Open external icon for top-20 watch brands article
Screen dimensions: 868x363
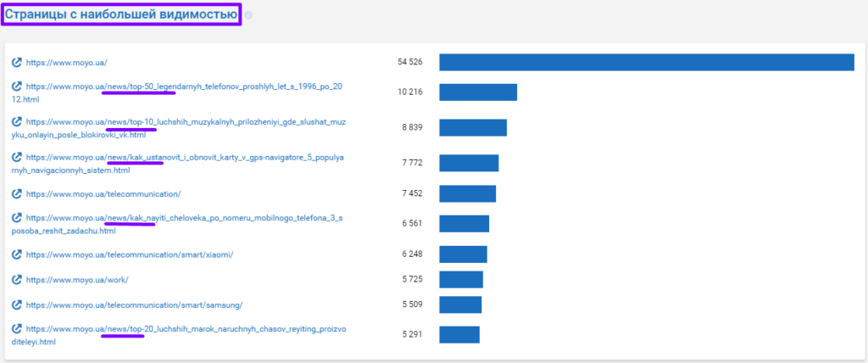[16, 328]
